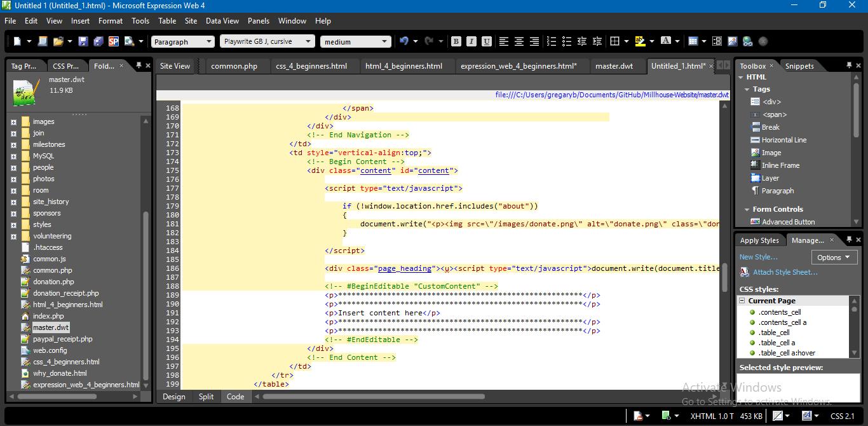Click the New Document toolbar icon
This screenshot has width=868, height=426.
18,41
